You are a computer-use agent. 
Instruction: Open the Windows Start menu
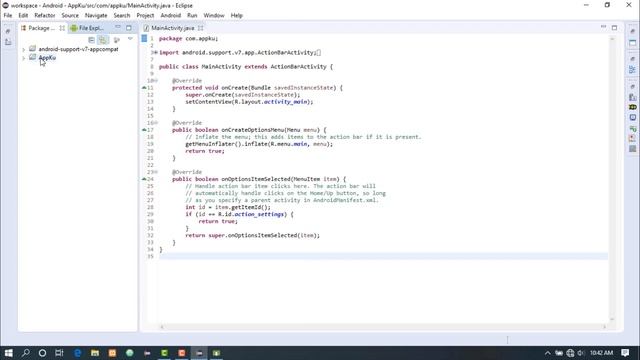click(8, 353)
